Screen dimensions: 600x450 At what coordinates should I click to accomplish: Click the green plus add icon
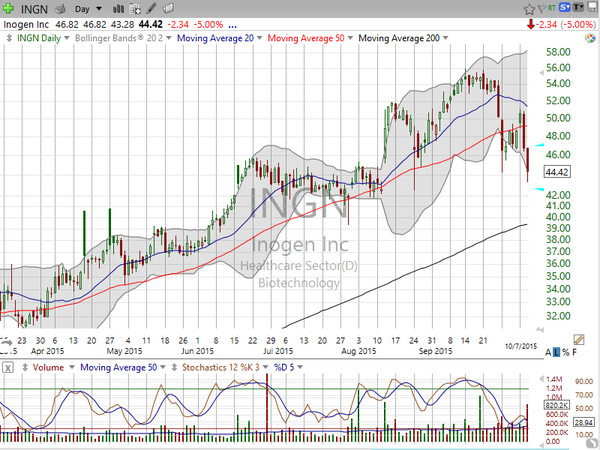8,8
